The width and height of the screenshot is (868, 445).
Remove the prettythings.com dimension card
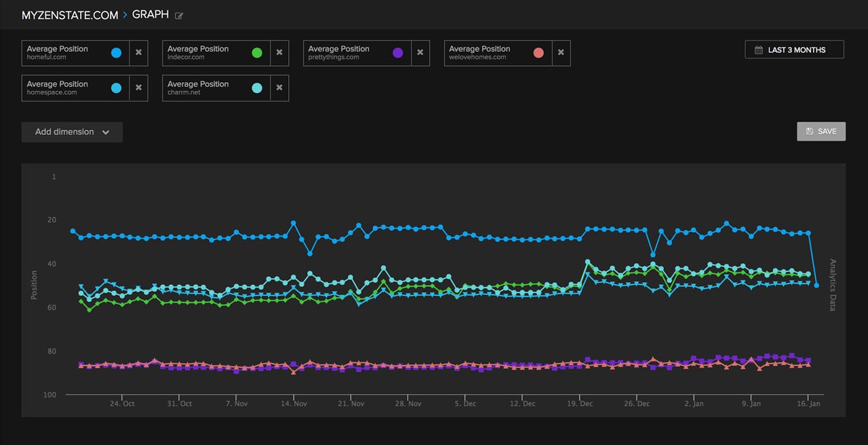coord(420,52)
